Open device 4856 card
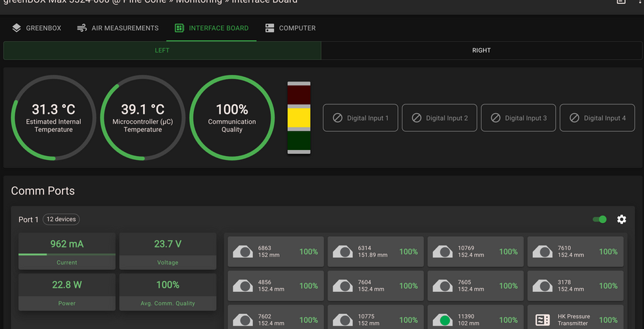 pos(275,286)
